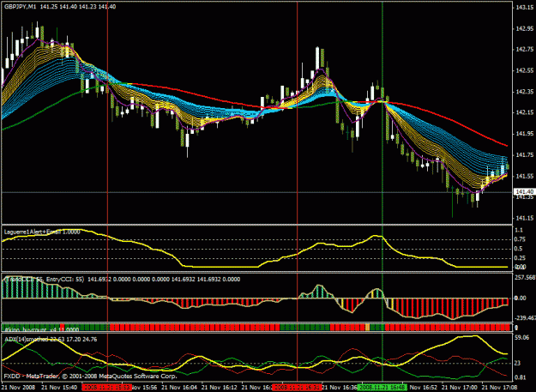
Task: Click the 59.06 ADX scale value
Action: point(521,338)
